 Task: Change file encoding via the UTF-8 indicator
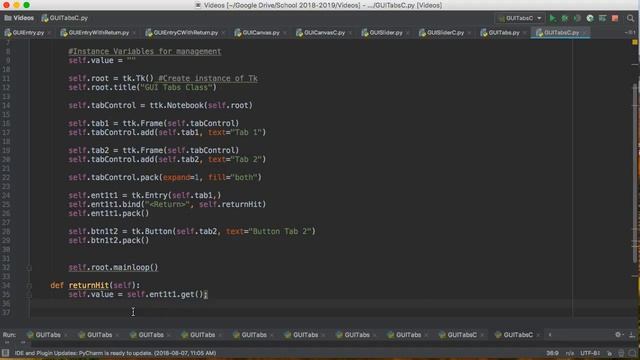590,353
